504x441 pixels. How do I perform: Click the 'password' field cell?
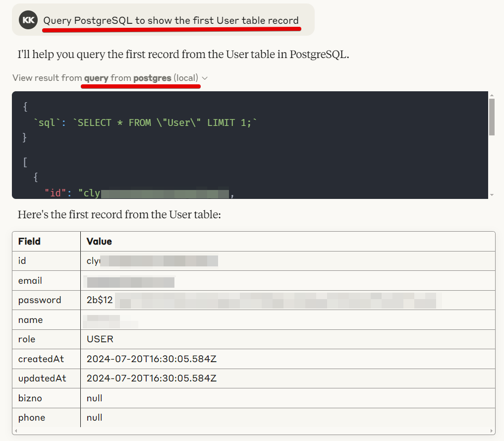pyautogui.click(x=46, y=300)
